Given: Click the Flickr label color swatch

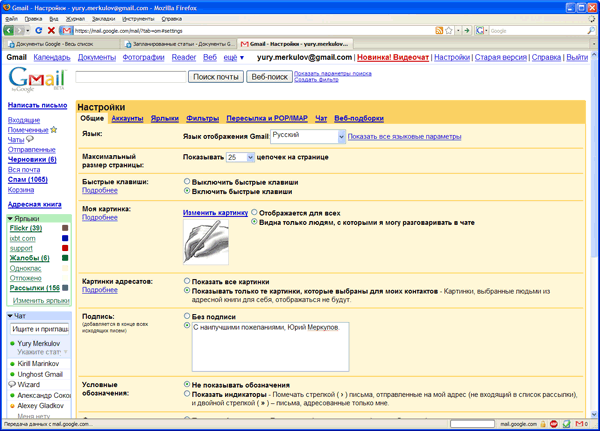Looking at the screenshot, I should coord(65,228).
